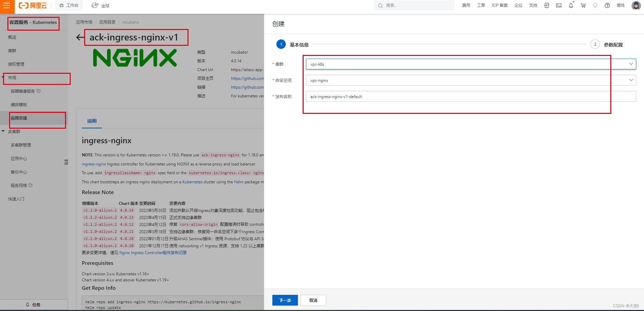Open Nginx Ingress Controller组件发布记录 link
This screenshot has height=311, width=644.
click(153, 253)
